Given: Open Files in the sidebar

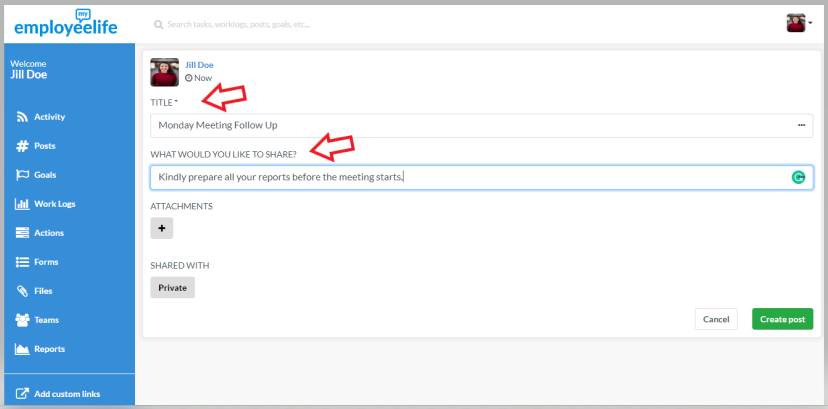Looking at the screenshot, I should 43,291.
